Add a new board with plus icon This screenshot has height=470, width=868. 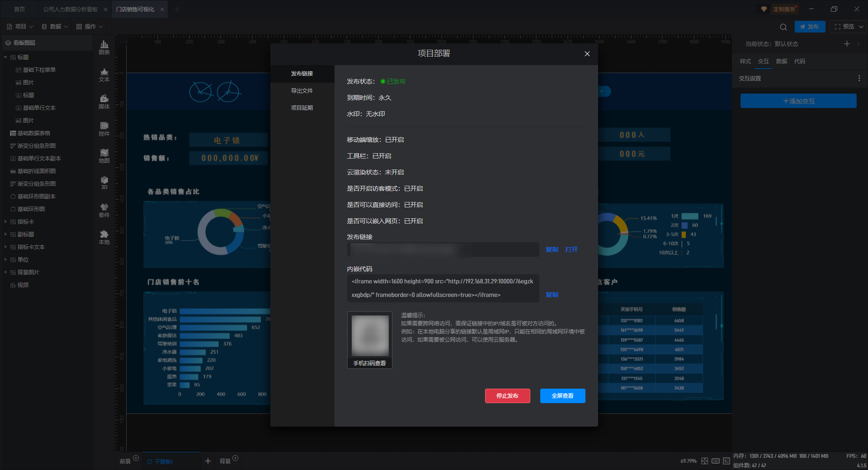tap(208, 461)
